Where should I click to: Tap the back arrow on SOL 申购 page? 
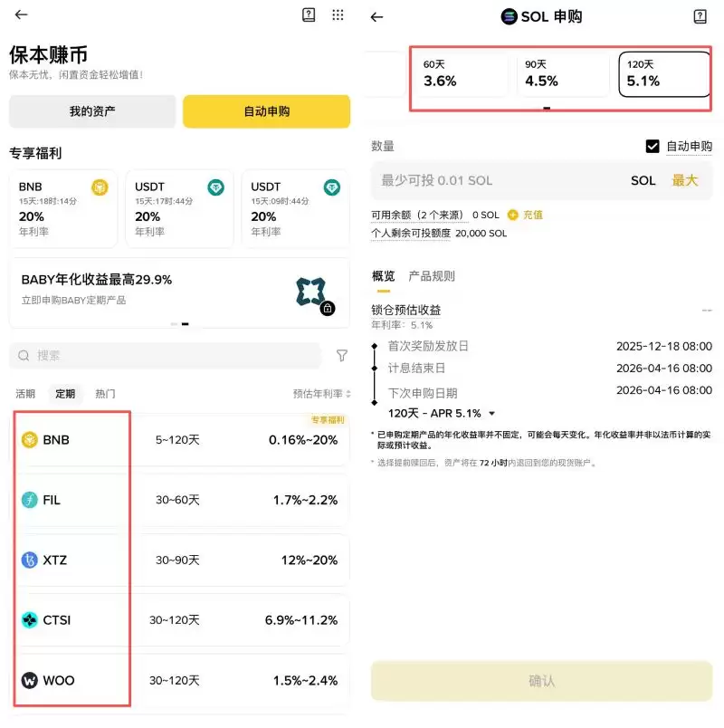tap(377, 16)
